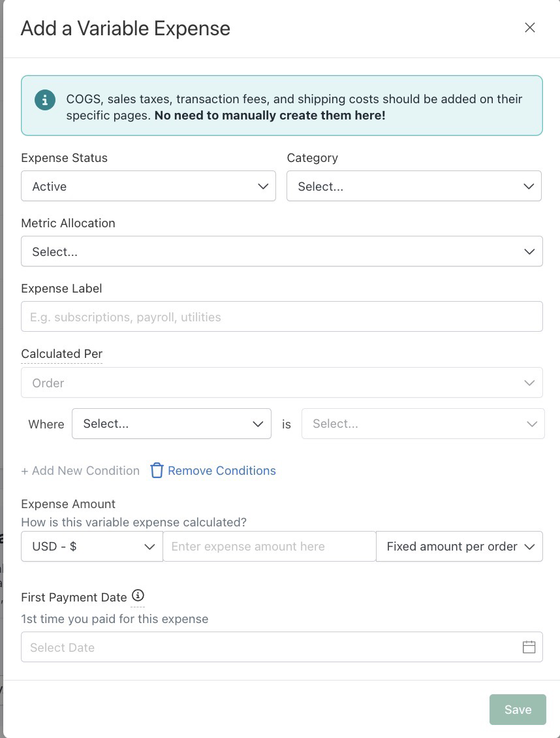This screenshot has width=560, height=738.
Task: Click the Remove Conditions link
Action: pos(222,471)
